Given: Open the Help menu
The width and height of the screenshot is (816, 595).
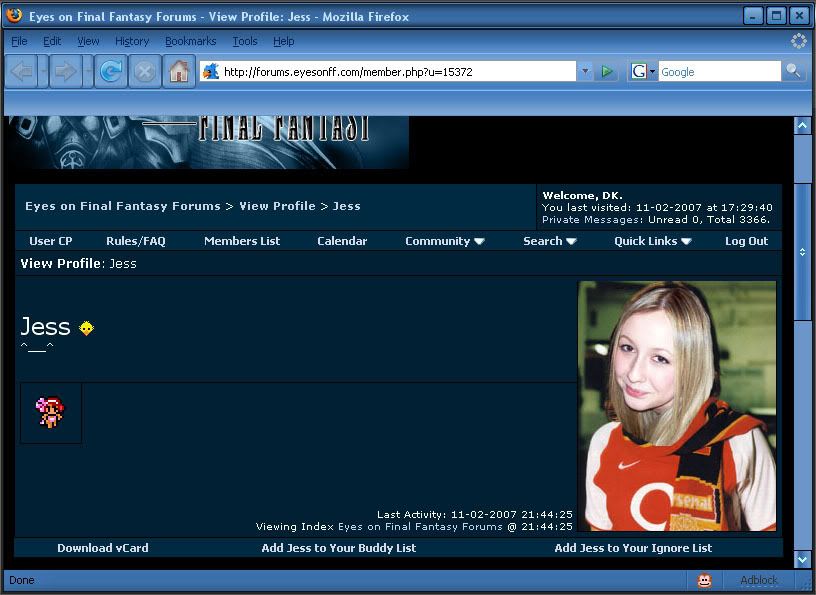Looking at the screenshot, I should tap(284, 41).
